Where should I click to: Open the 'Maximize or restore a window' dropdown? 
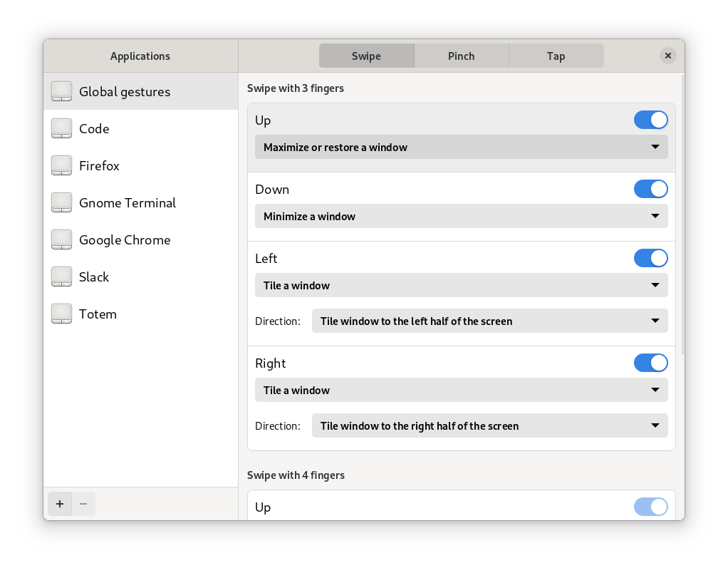pos(462,148)
